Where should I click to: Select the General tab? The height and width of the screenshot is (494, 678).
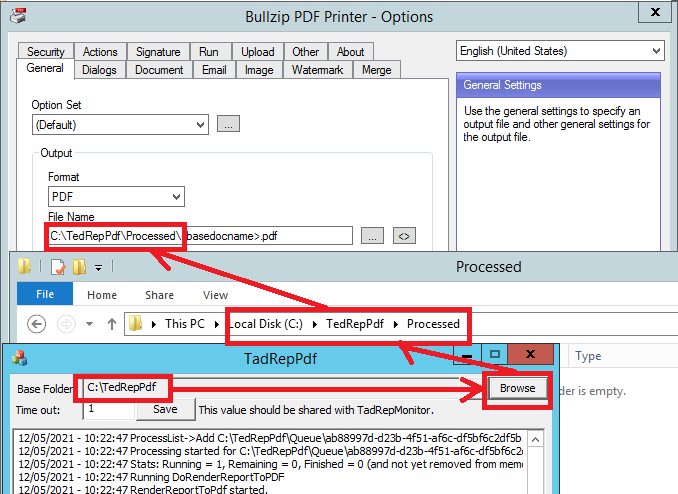[45, 68]
